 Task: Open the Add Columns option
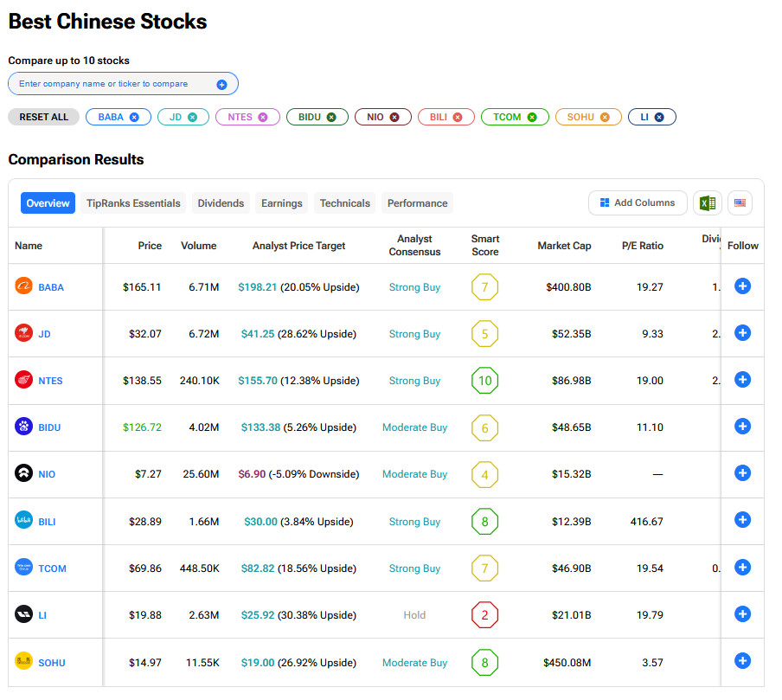click(638, 203)
